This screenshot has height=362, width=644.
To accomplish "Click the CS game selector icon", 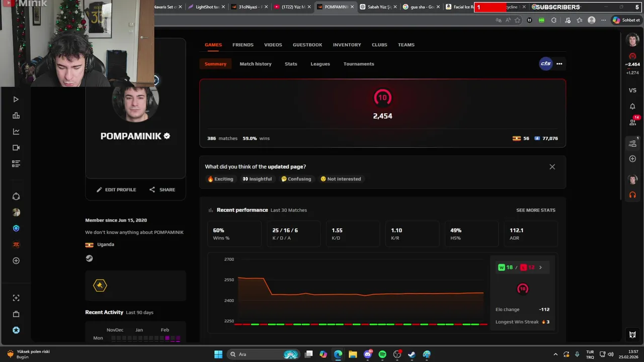I will [x=546, y=64].
